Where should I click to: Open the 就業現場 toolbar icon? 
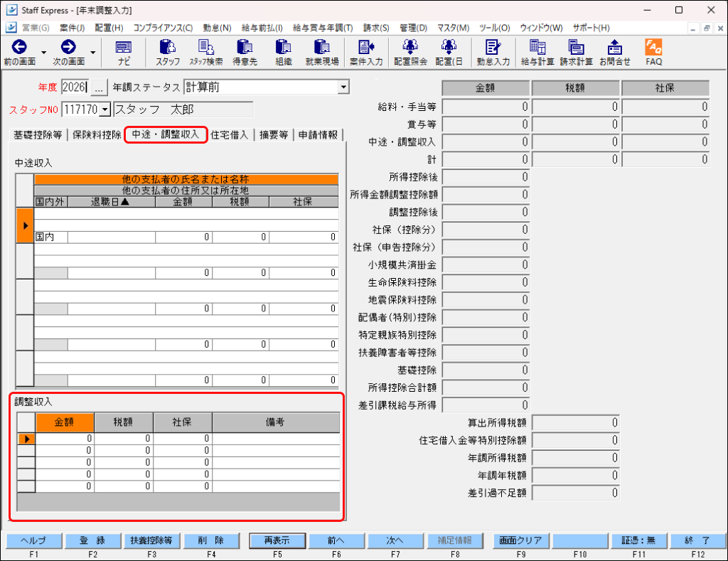pyautogui.click(x=322, y=52)
